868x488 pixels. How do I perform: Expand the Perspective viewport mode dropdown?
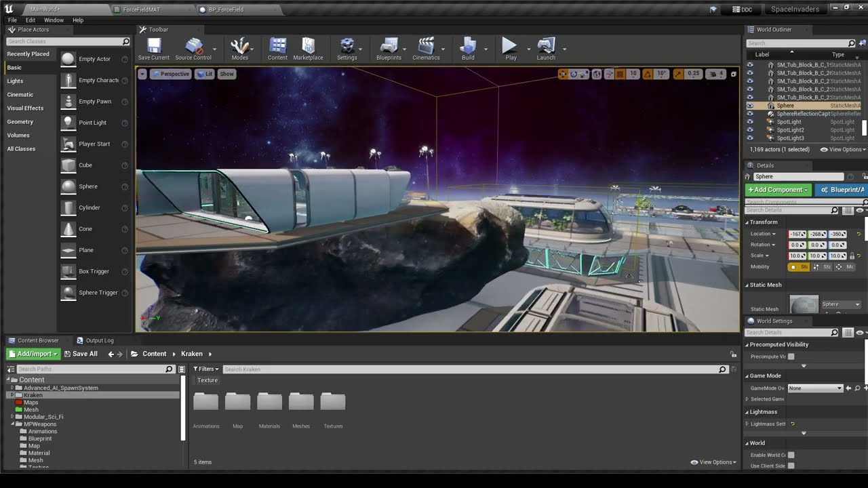click(170, 74)
